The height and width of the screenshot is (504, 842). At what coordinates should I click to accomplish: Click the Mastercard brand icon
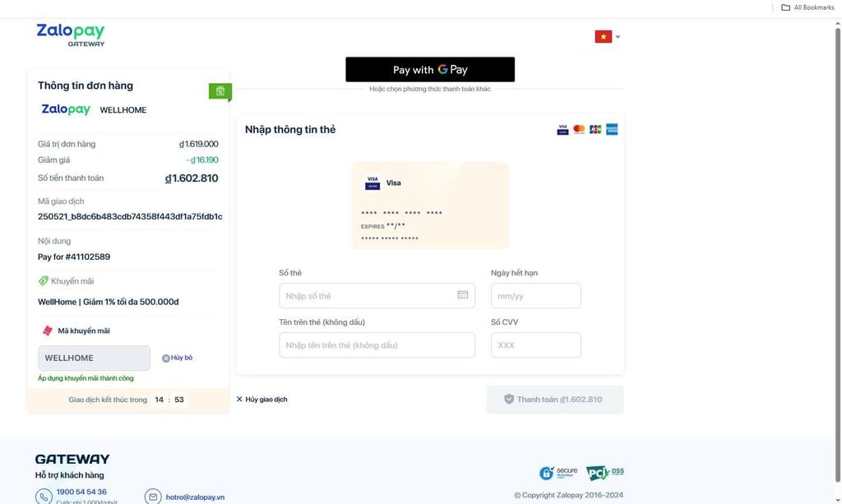click(x=579, y=129)
